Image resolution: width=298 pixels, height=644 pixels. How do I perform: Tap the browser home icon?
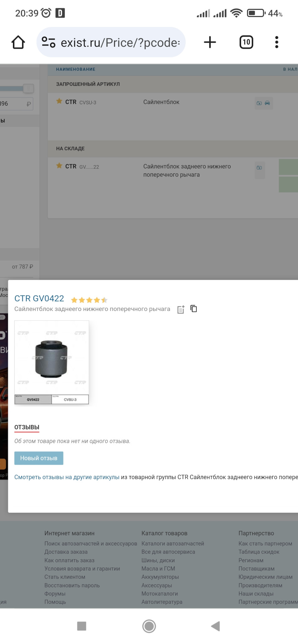point(18,42)
